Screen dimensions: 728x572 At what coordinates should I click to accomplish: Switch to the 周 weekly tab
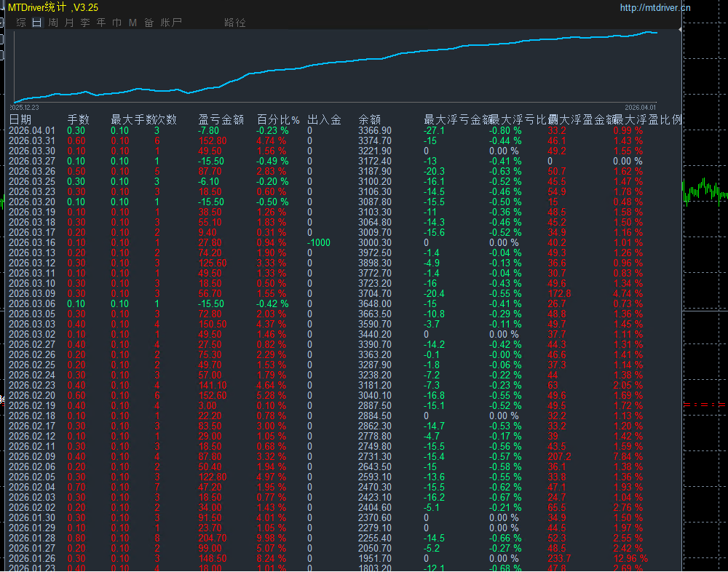[53, 23]
